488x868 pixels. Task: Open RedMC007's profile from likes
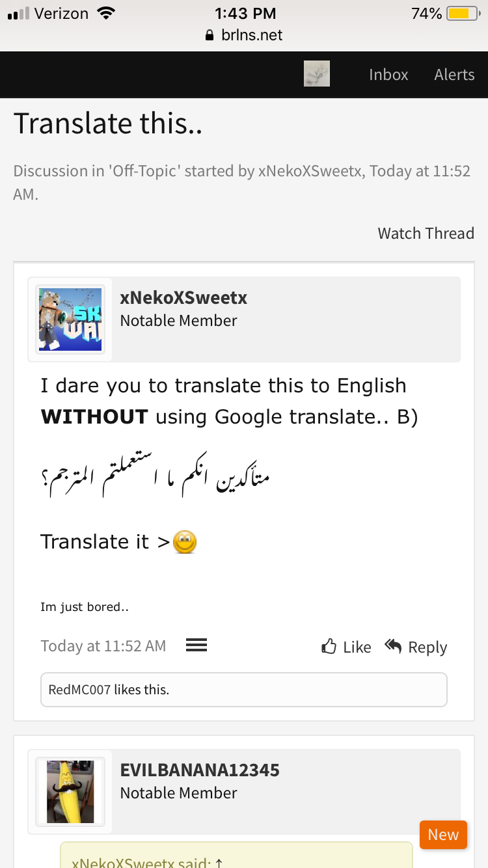tap(79, 690)
